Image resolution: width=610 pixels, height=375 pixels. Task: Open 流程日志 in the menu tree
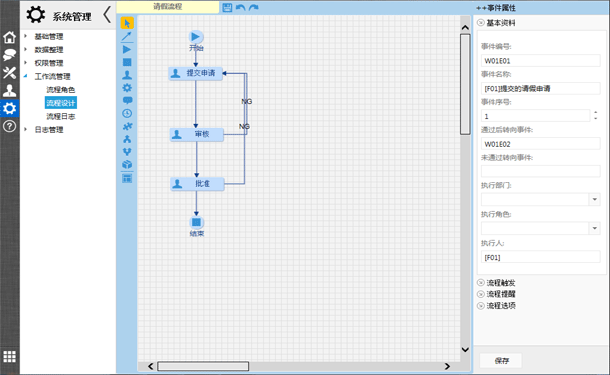click(x=61, y=116)
